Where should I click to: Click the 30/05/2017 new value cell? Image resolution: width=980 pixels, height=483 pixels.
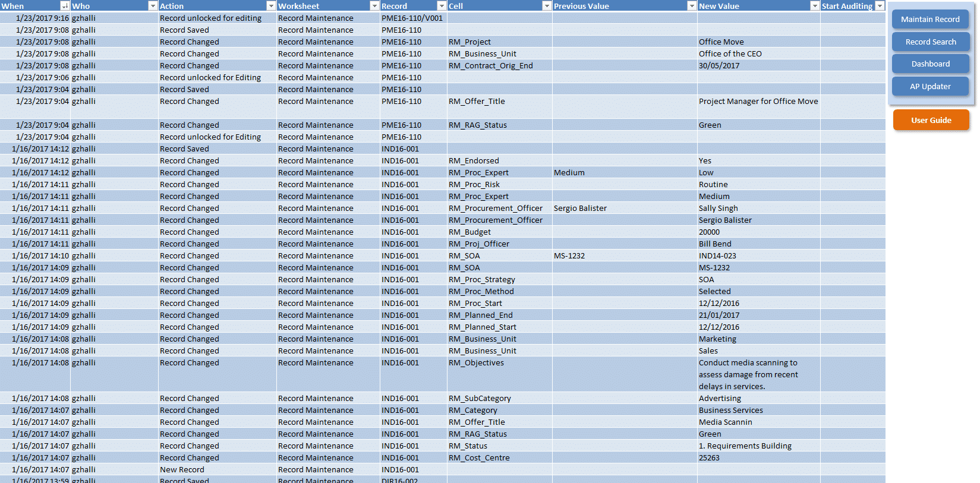759,65
